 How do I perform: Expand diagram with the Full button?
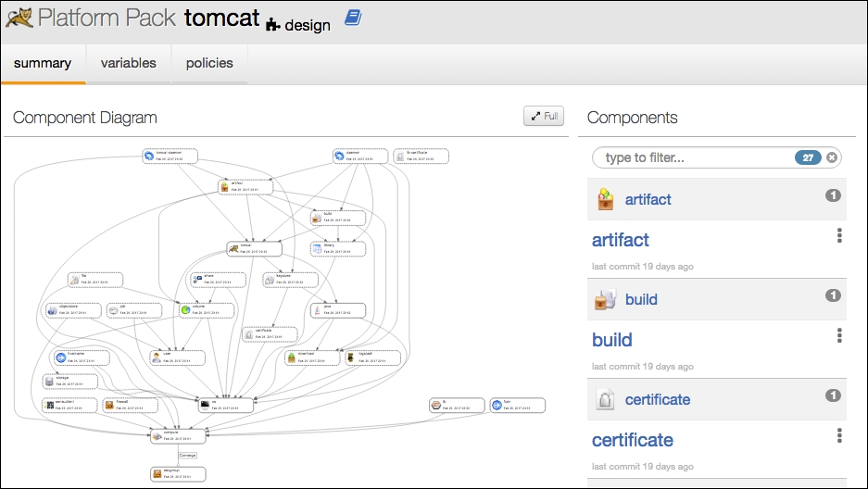coord(544,116)
